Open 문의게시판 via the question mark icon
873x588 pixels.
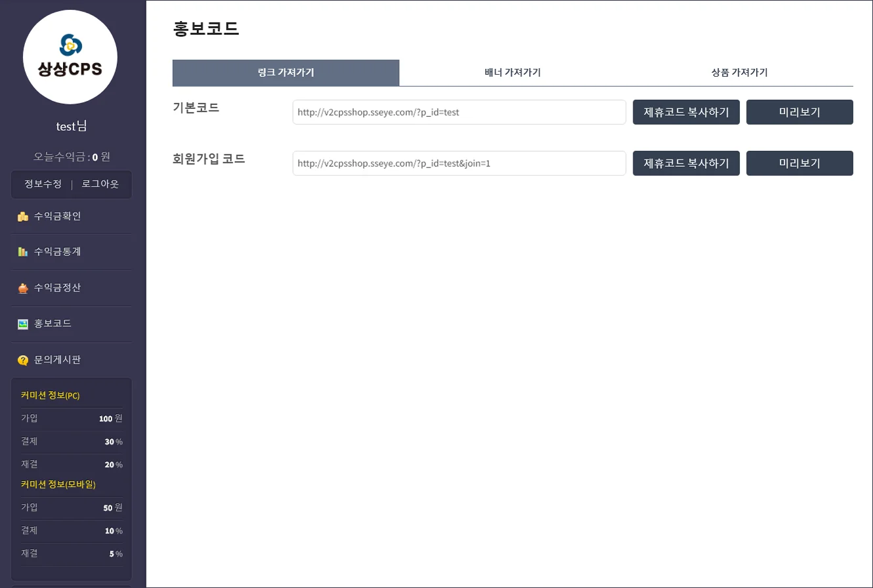pyautogui.click(x=23, y=360)
